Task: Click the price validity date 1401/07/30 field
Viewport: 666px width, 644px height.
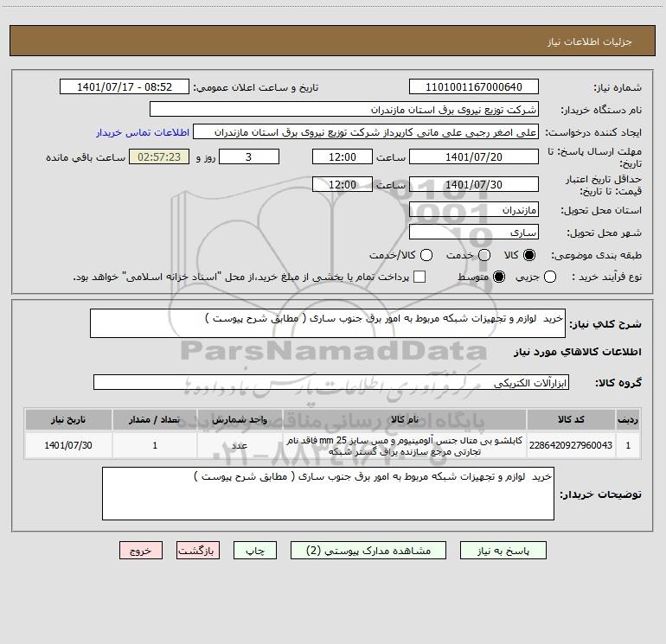Action: pos(474,184)
